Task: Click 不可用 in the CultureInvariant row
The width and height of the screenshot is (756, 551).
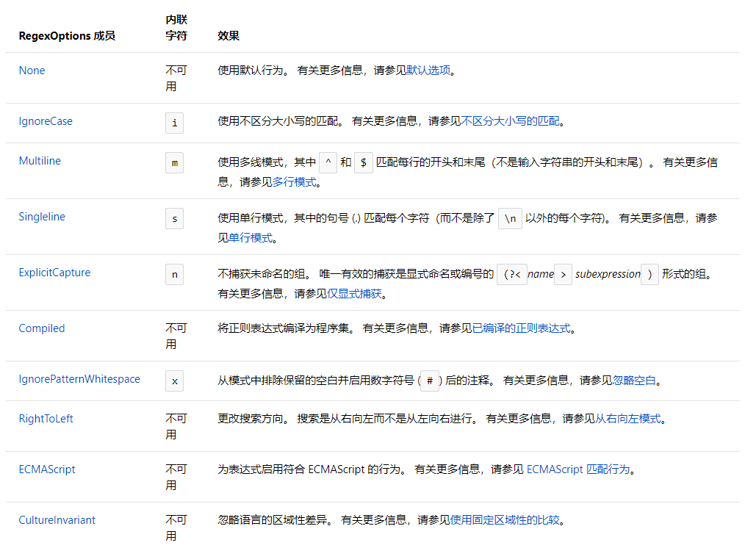Action: [x=176, y=527]
